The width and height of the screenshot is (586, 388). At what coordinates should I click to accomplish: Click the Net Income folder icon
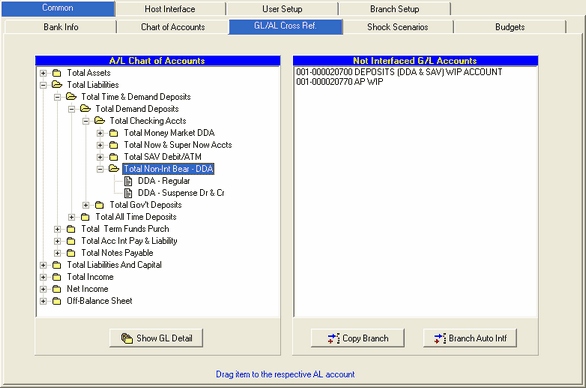57,289
